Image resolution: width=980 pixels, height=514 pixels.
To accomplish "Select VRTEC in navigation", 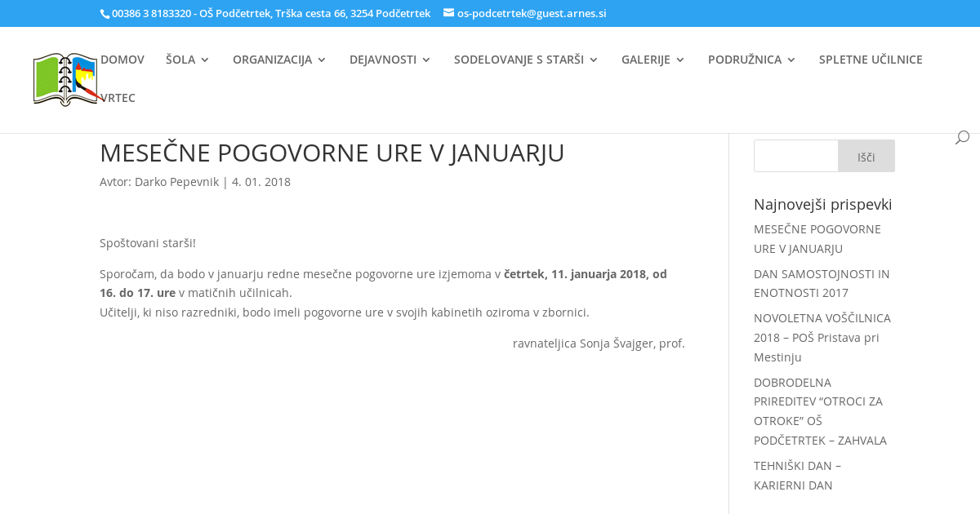I will (x=118, y=98).
